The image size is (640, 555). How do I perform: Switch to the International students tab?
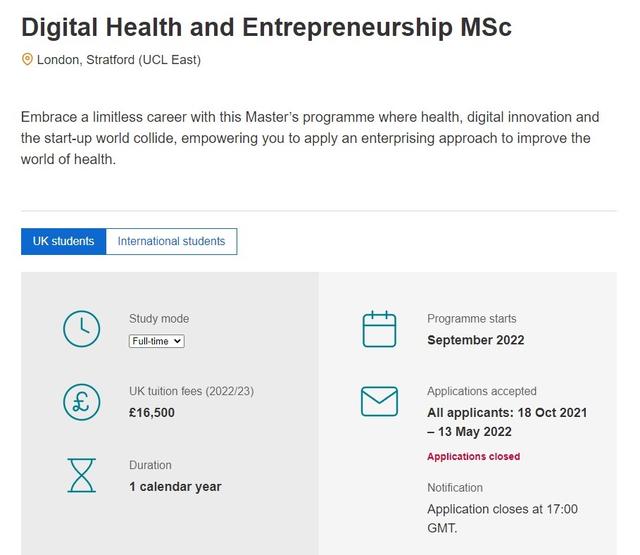171,241
